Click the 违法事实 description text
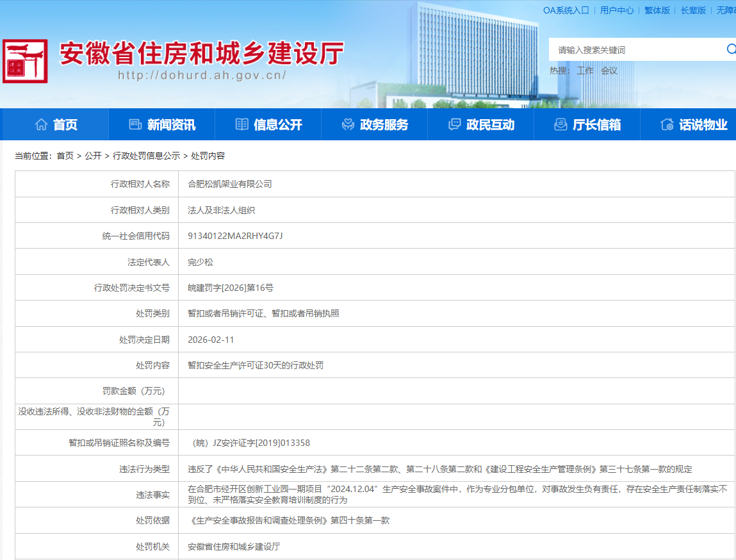Image resolution: width=736 pixels, height=560 pixels. [x=457, y=494]
